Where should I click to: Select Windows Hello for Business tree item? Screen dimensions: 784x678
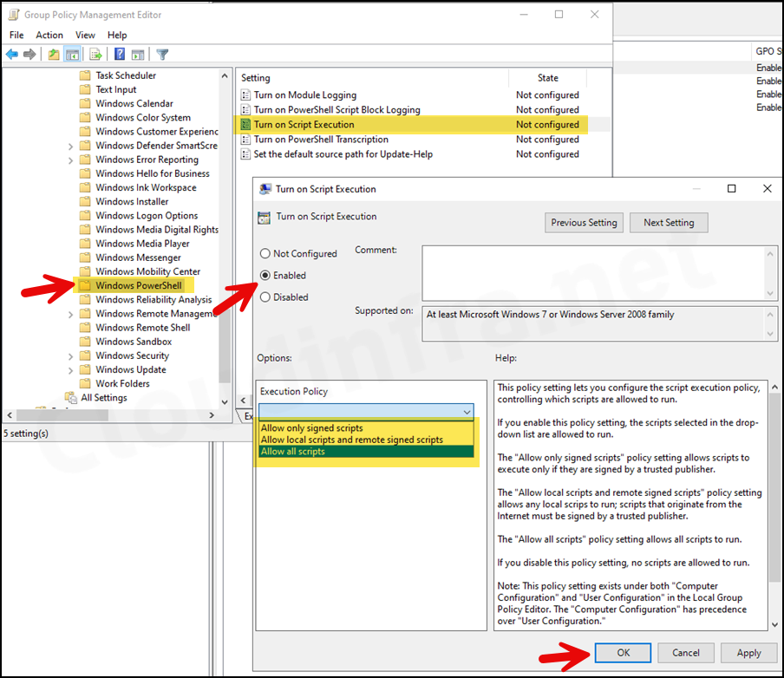[153, 173]
